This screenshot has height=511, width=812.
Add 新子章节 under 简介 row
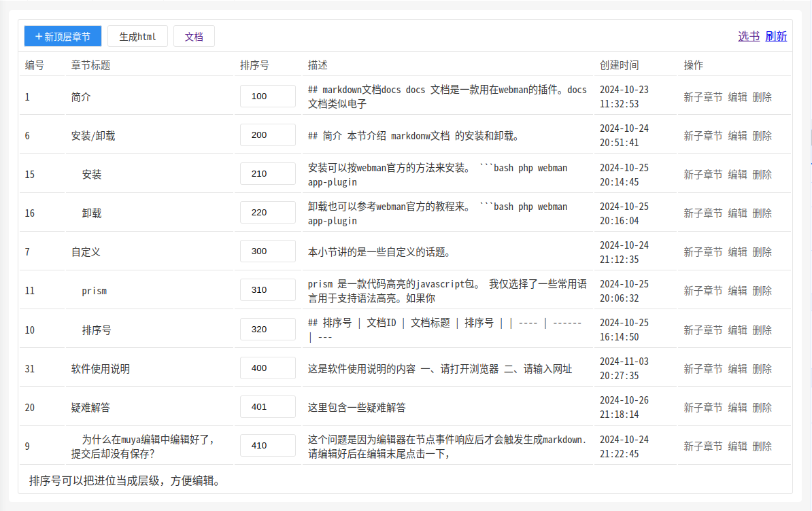tap(703, 97)
